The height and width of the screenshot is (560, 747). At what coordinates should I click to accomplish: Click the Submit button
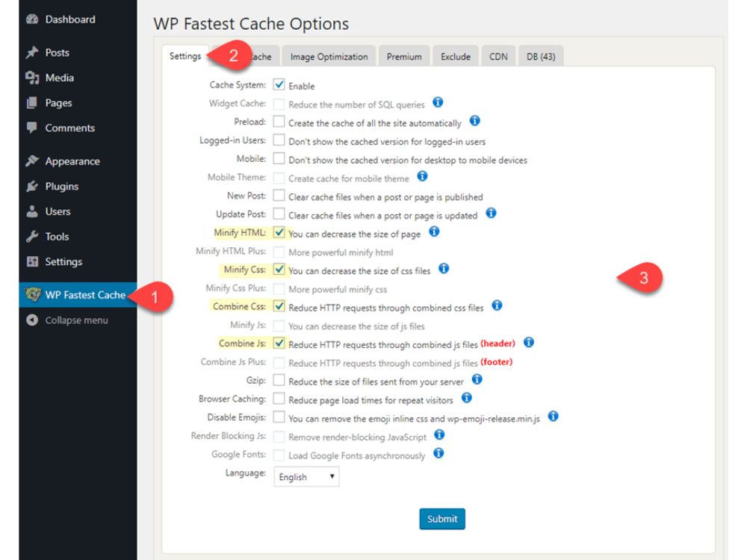point(442,519)
